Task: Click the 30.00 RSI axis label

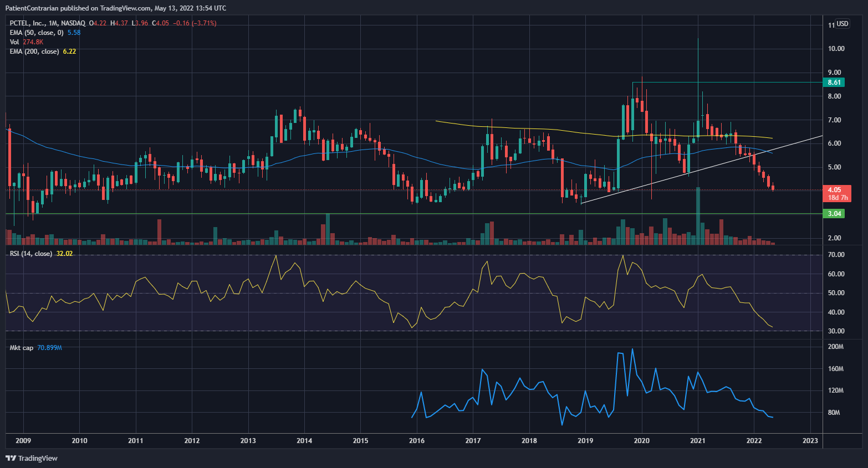Action: (836, 331)
